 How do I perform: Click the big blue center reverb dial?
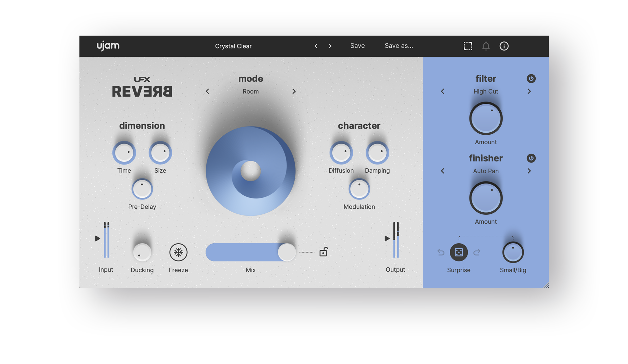(251, 171)
